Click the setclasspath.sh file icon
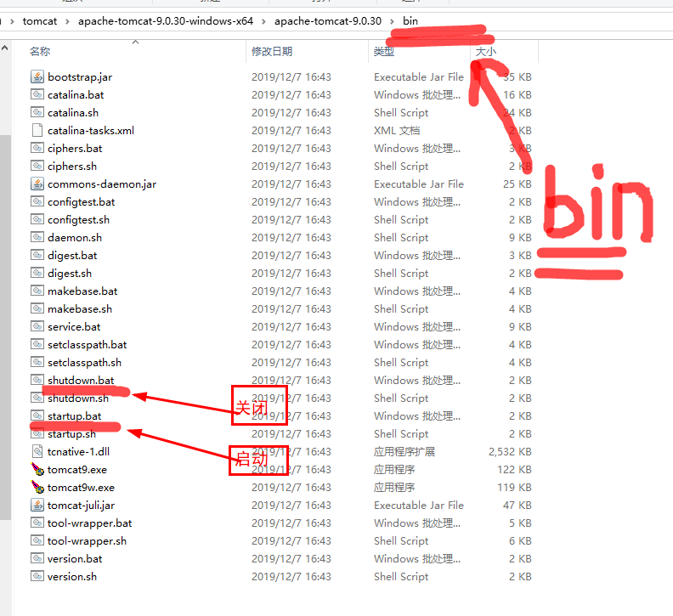This screenshot has width=673, height=616. pos(37,362)
